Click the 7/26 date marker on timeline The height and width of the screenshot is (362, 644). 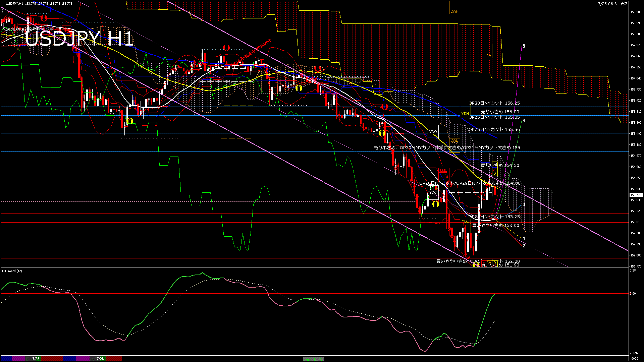[x=100, y=359]
